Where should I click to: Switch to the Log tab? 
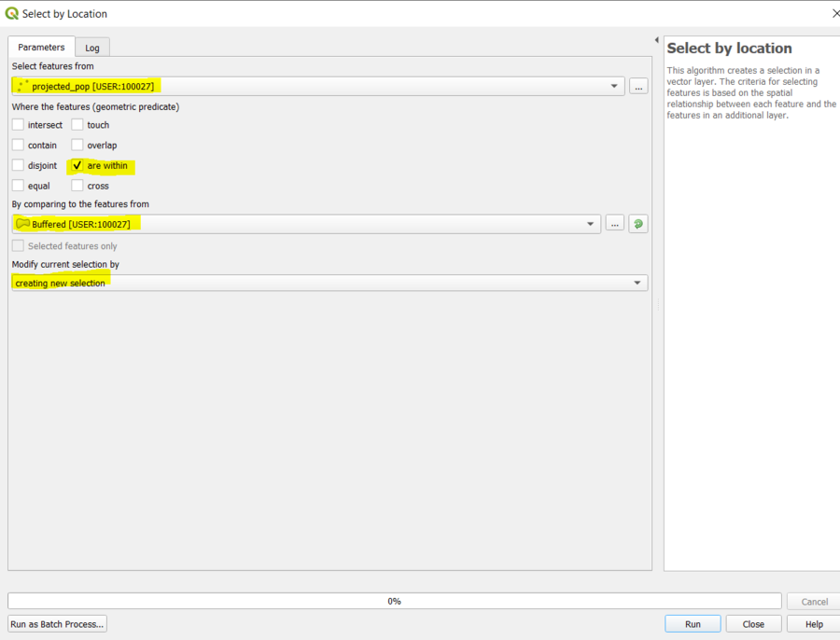91,47
